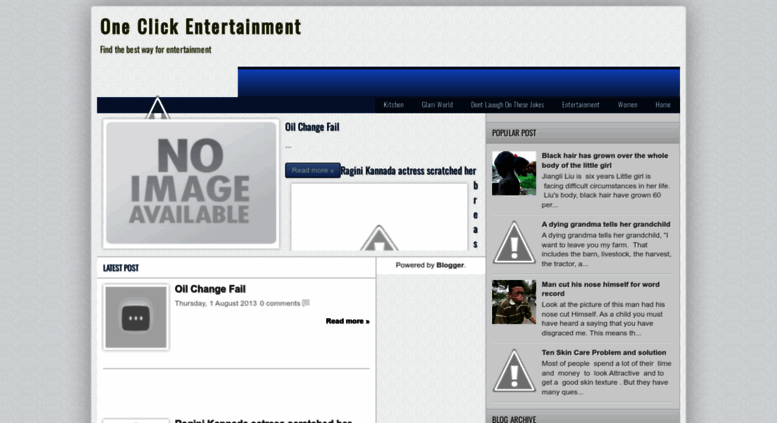Click the One Click Entertainment site title
Image resolution: width=777 pixels, height=423 pixels.
pos(200,27)
